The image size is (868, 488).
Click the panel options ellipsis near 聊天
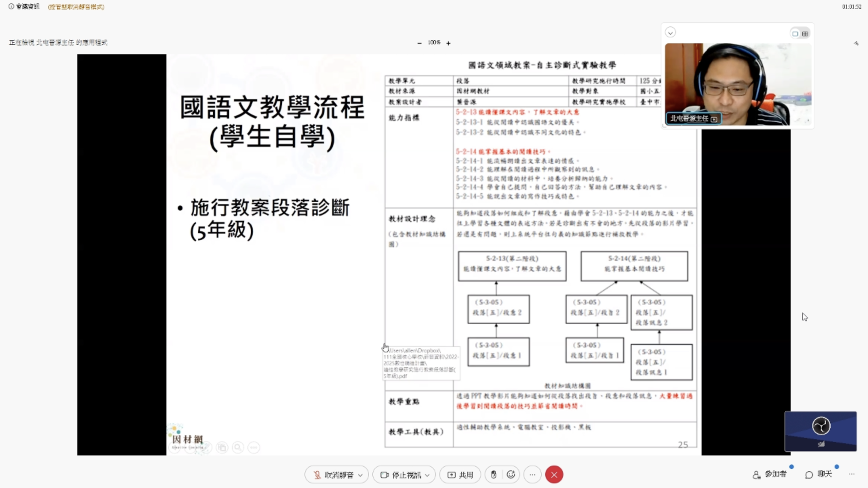click(x=852, y=474)
